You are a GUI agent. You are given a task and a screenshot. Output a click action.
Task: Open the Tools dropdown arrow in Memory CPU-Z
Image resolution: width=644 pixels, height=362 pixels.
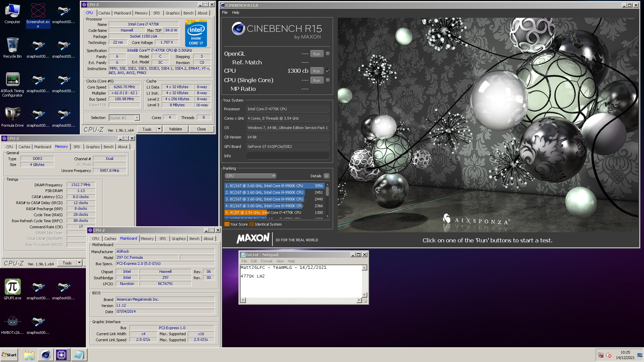click(x=79, y=263)
